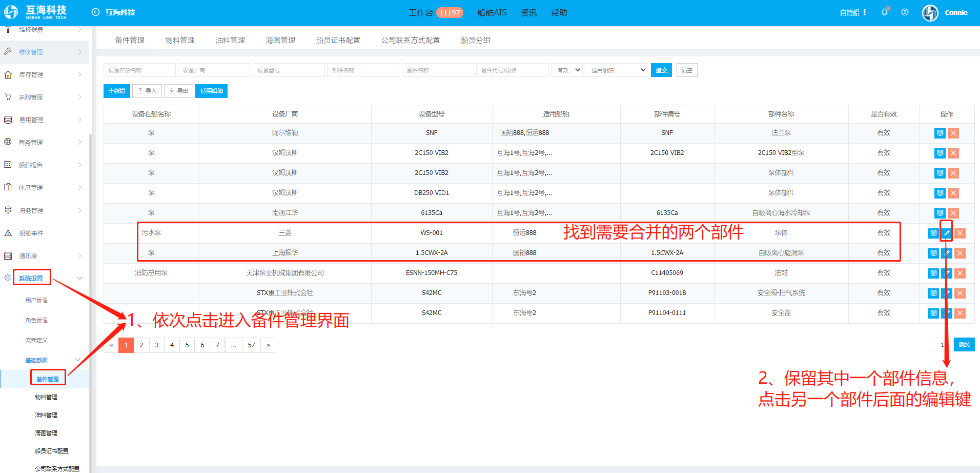Click the 船舶事件 warning triangle icon
The width and height of the screenshot is (980, 473).
point(8,233)
